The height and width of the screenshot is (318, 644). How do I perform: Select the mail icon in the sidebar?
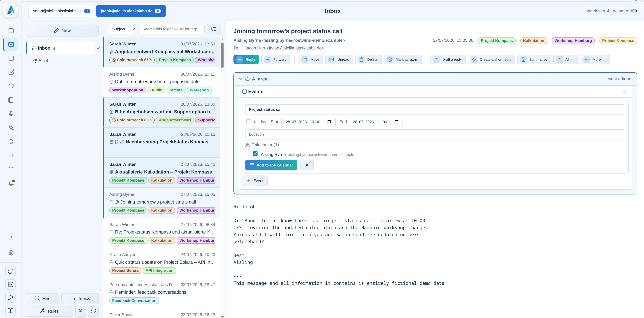pos(11,44)
